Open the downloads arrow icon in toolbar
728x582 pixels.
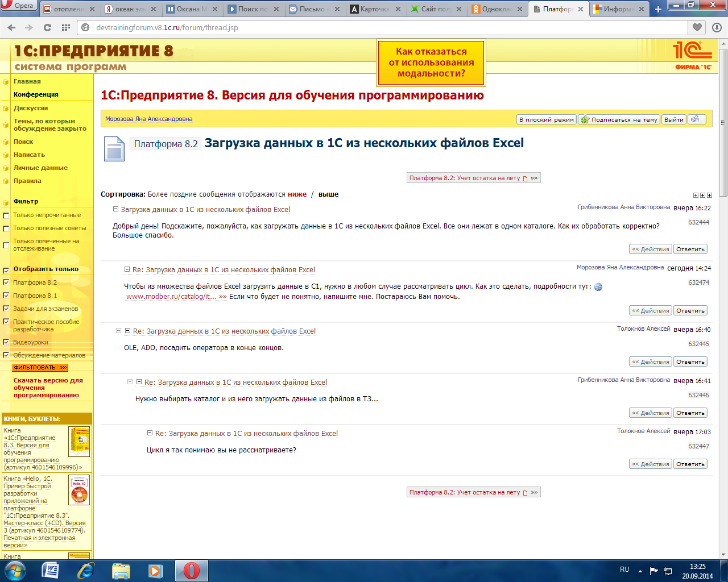(x=717, y=27)
